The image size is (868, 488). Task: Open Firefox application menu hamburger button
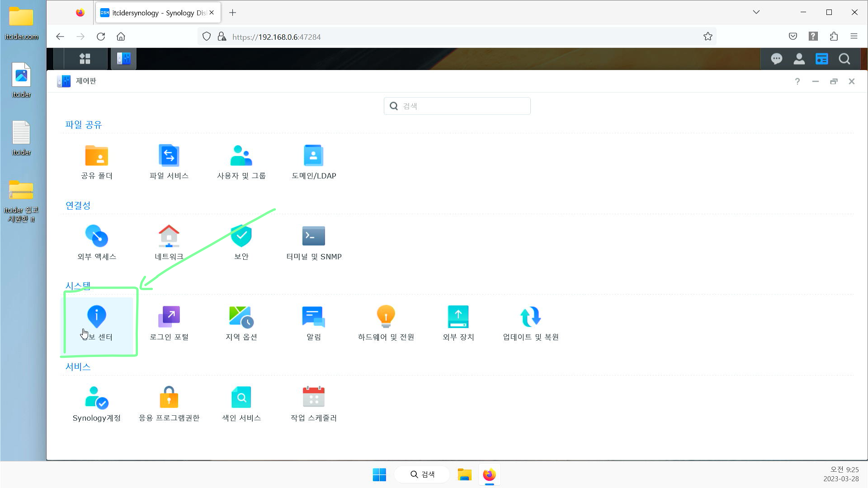pos(854,37)
